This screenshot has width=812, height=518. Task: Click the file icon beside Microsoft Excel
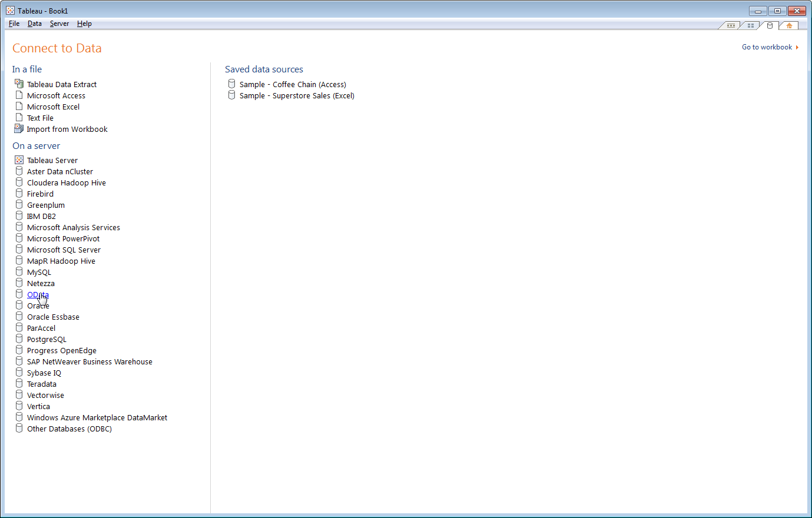pos(19,106)
